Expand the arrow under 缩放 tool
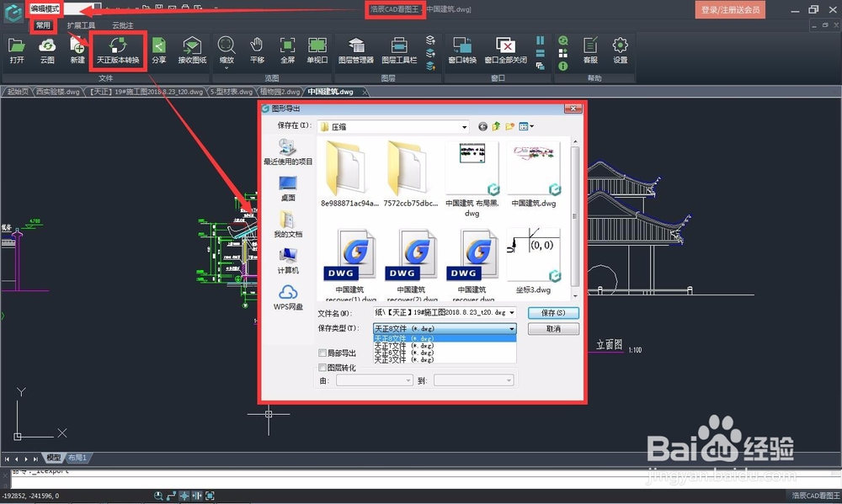This screenshot has width=842, height=504. [x=226, y=68]
